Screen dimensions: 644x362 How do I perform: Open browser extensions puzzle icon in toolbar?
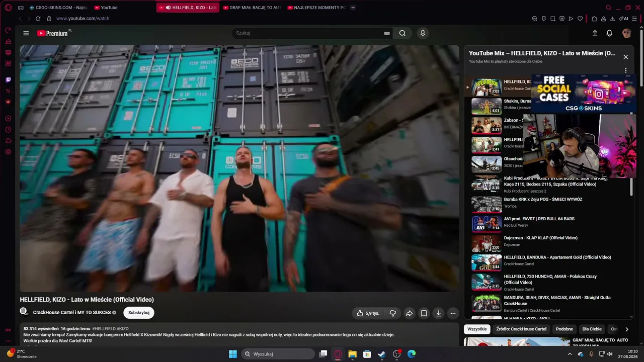coord(594,19)
